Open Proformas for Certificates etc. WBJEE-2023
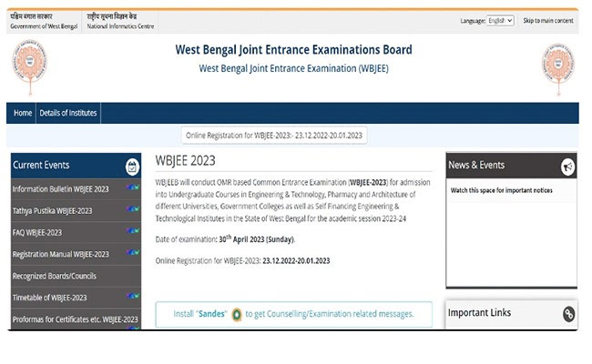The width and height of the screenshot is (592, 364). [x=75, y=319]
